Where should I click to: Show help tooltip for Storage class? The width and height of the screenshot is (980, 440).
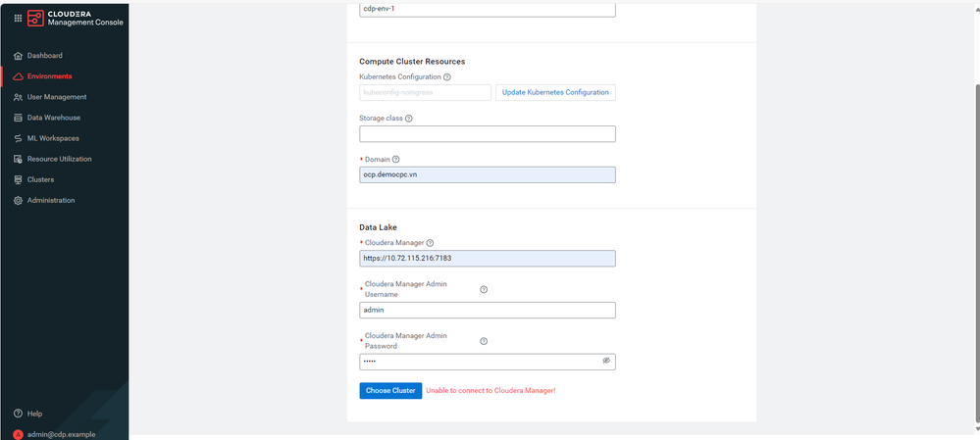(x=409, y=119)
